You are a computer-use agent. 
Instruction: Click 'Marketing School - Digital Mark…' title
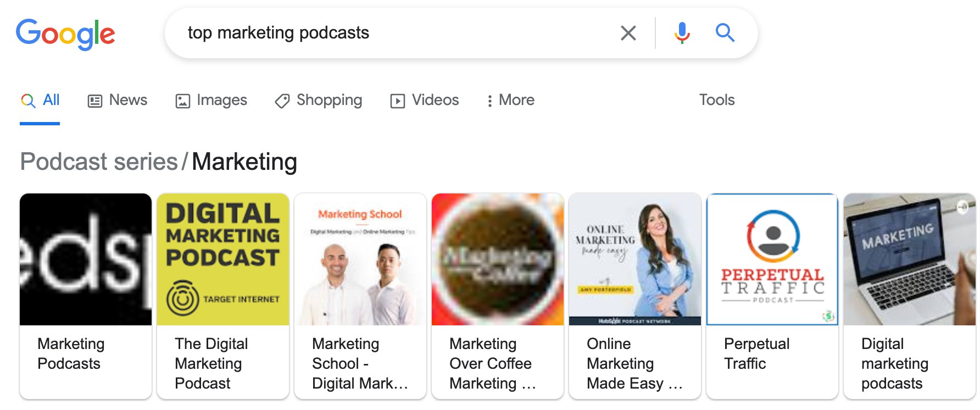click(x=360, y=363)
